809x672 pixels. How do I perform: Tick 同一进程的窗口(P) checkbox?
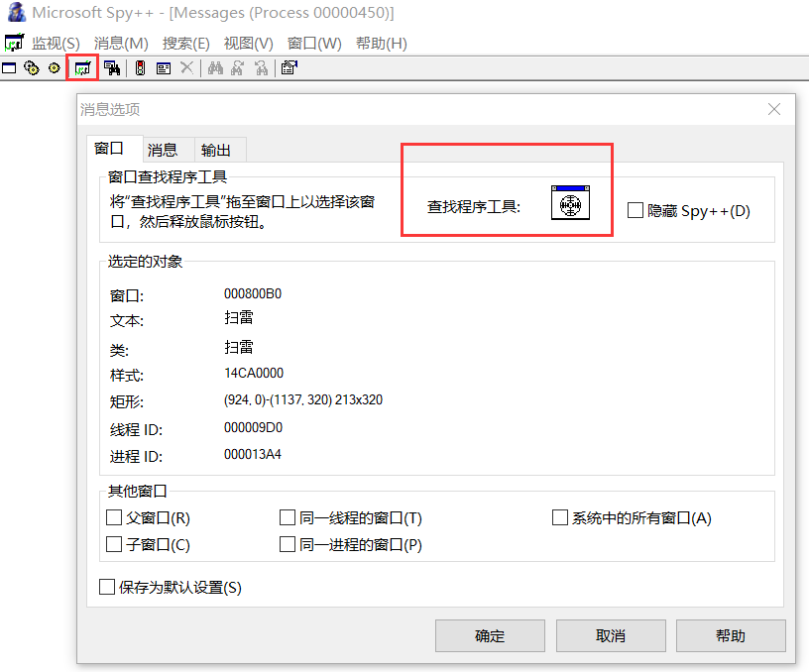(x=288, y=544)
